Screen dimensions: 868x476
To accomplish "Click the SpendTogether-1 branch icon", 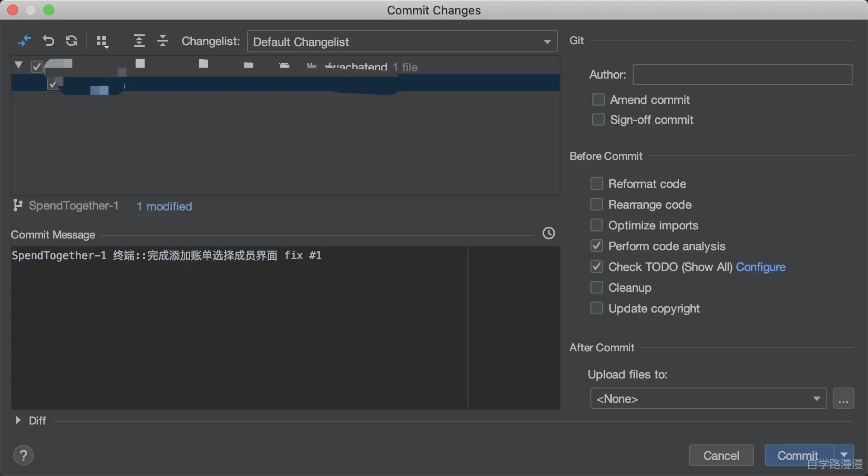I will pos(18,205).
